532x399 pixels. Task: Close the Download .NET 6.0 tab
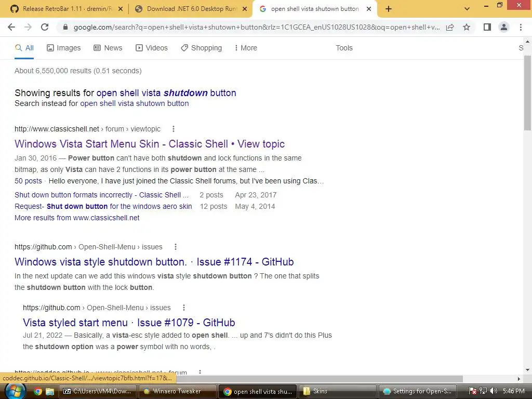point(245,9)
